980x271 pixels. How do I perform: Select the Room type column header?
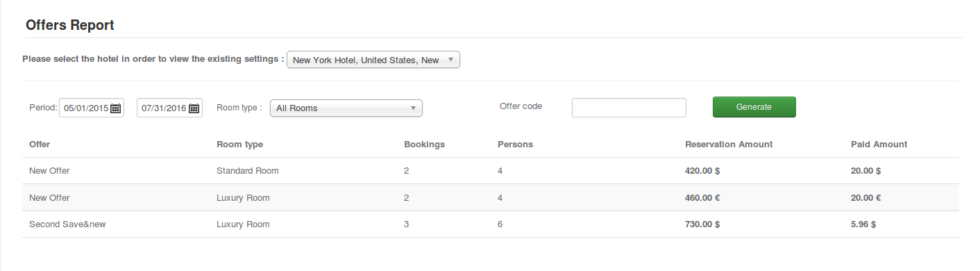tap(240, 145)
